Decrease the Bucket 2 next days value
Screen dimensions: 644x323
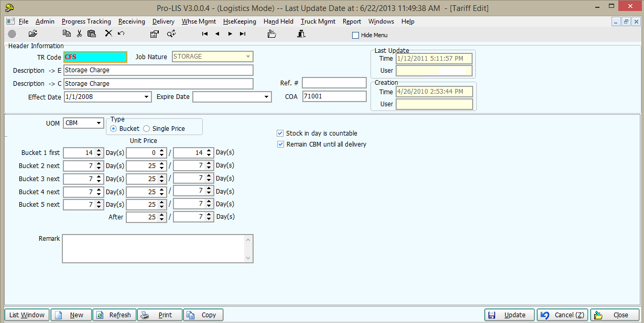click(x=99, y=168)
